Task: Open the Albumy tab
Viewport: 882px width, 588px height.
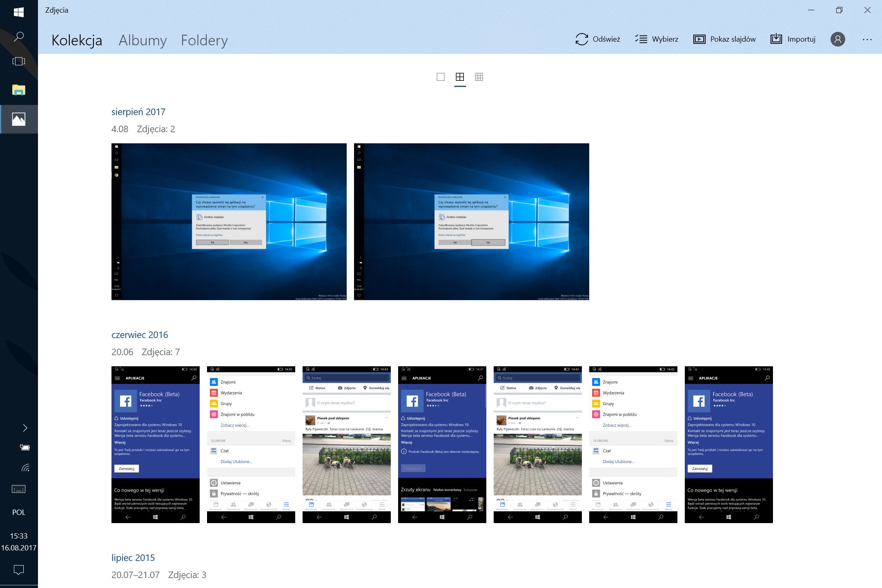Action: 143,40
